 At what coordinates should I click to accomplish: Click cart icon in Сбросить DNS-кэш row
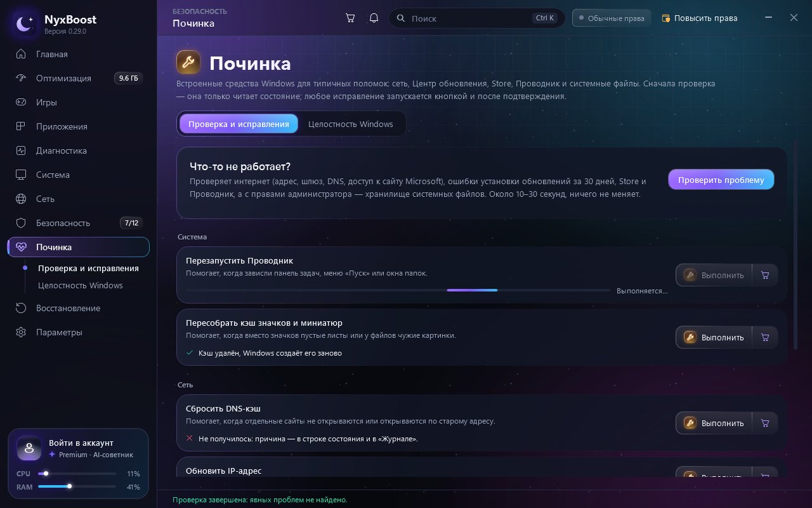point(765,423)
